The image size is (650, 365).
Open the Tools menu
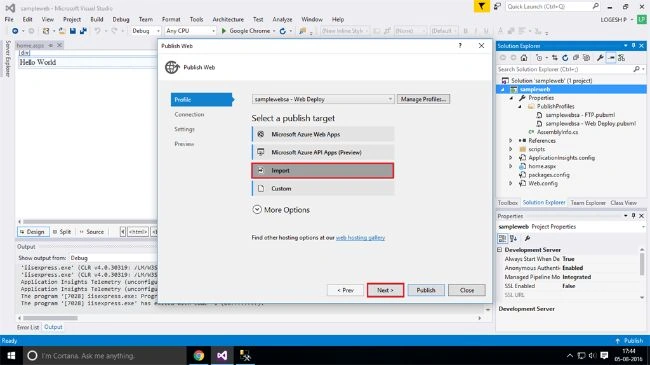pyautogui.click(x=196, y=19)
